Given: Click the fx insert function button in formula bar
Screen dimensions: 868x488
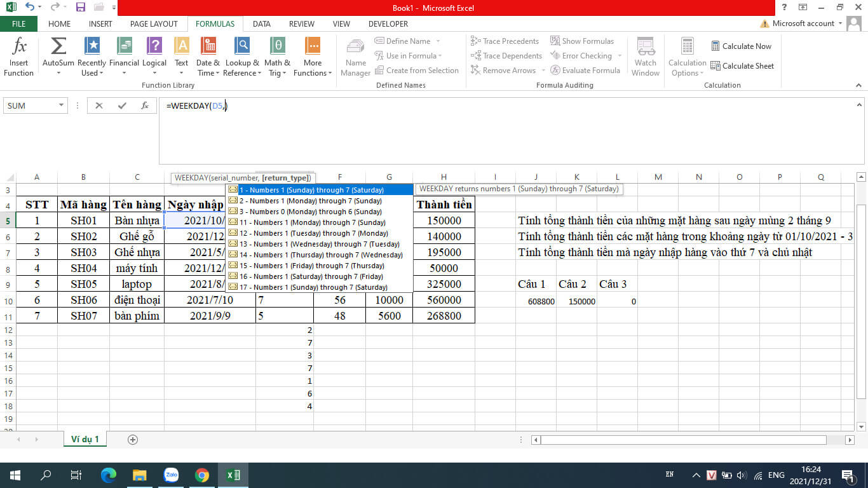Looking at the screenshot, I should coord(145,106).
